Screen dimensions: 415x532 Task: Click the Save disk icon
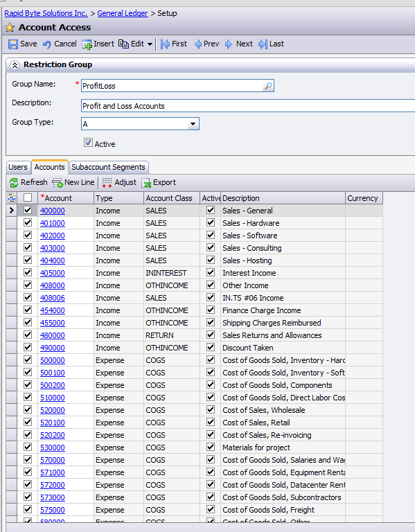pyautogui.click(x=13, y=44)
